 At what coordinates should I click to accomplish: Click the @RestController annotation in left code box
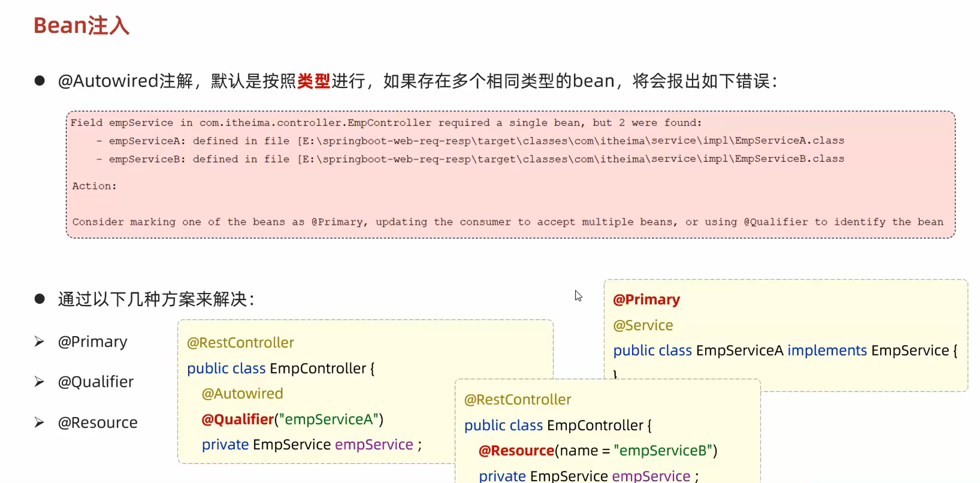pyautogui.click(x=241, y=343)
